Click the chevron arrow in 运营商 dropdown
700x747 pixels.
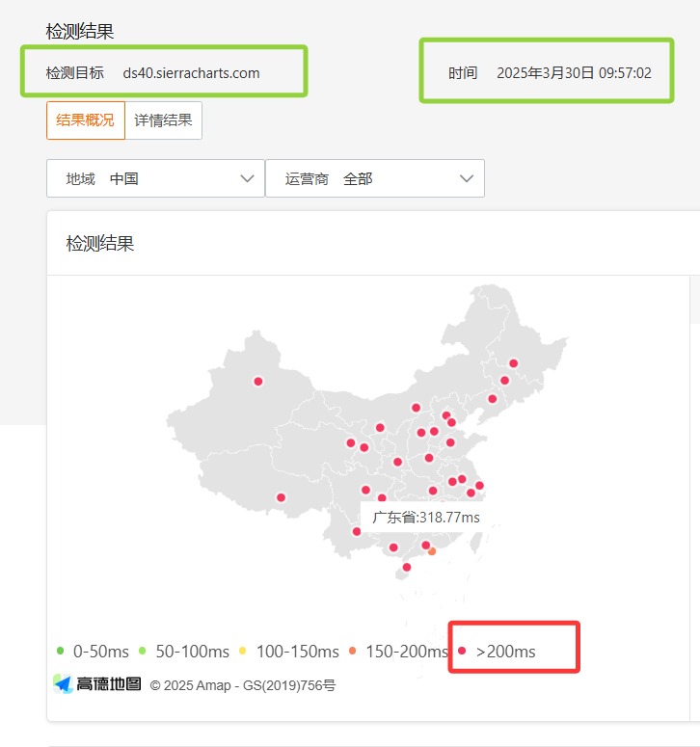coord(467,178)
